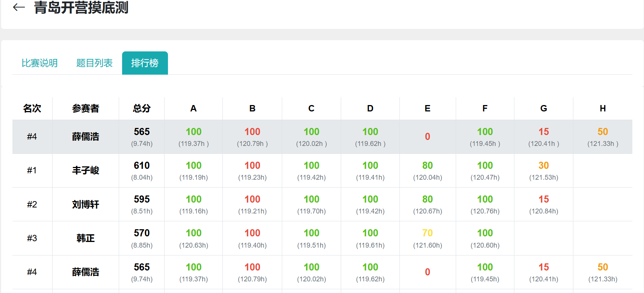Click the 名次 column header

pos(32,108)
